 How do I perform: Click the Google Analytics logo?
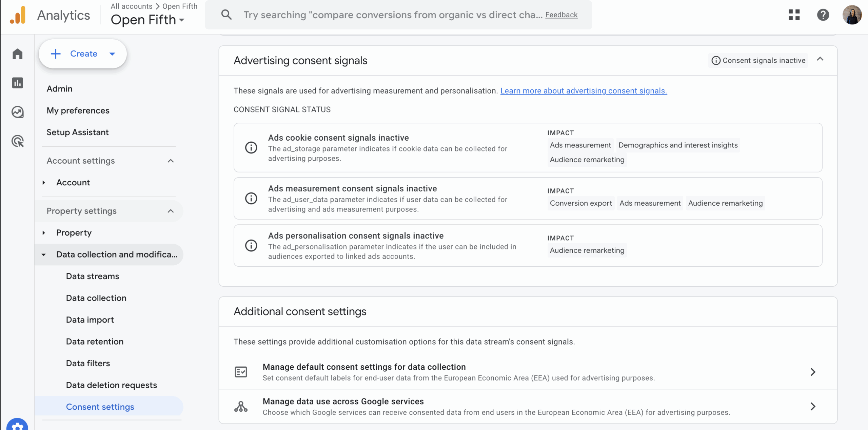point(18,15)
